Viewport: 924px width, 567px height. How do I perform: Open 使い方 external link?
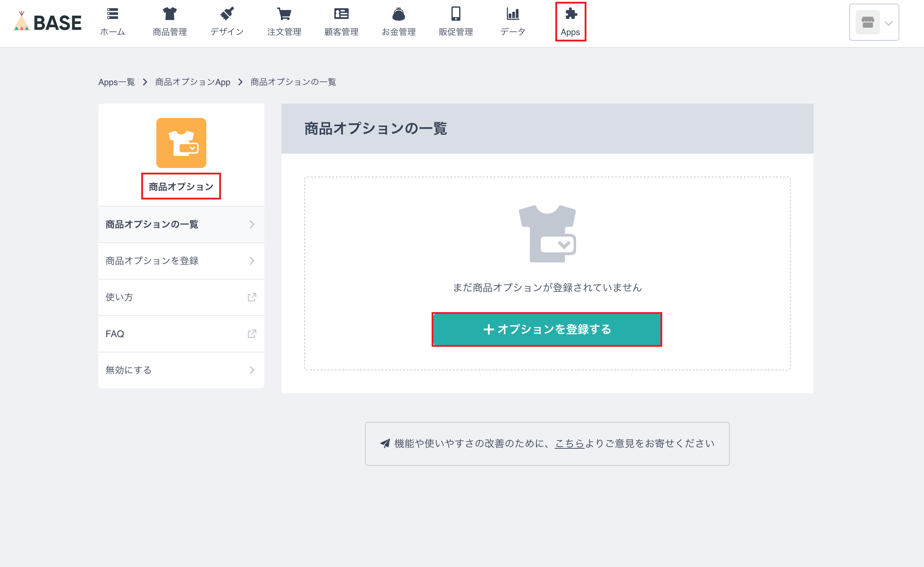coord(181,297)
